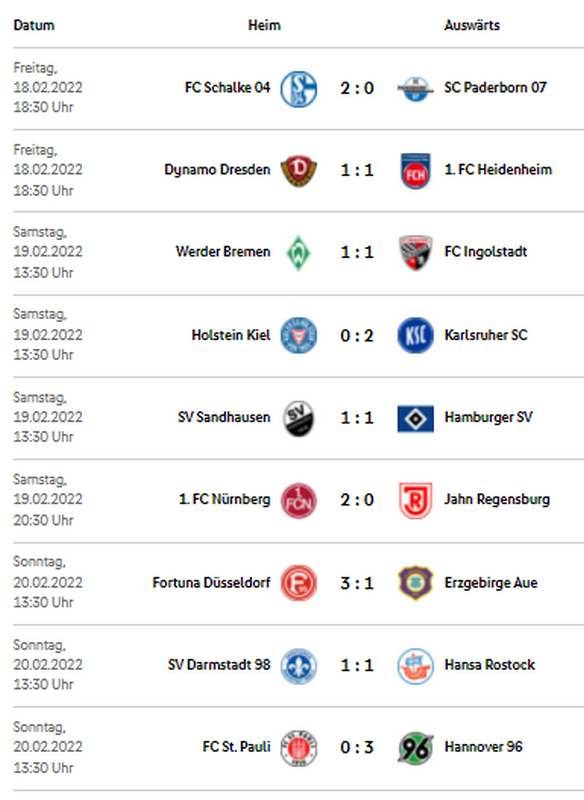Image resolution: width=584 pixels, height=800 pixels.
Task: Select the Hamburger SV diamond flag logo
Action: (x=415, y=418)
